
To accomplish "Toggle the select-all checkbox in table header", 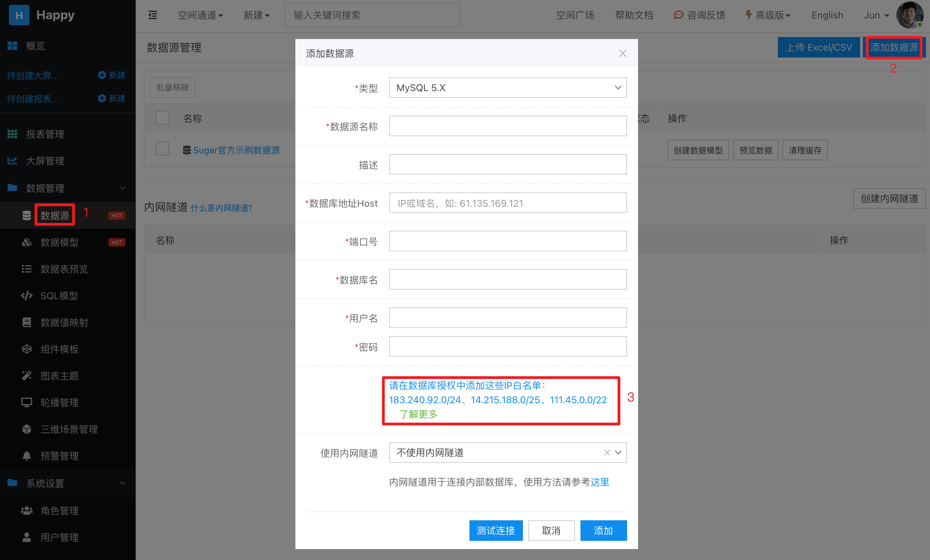I will [x=162, y=118].
